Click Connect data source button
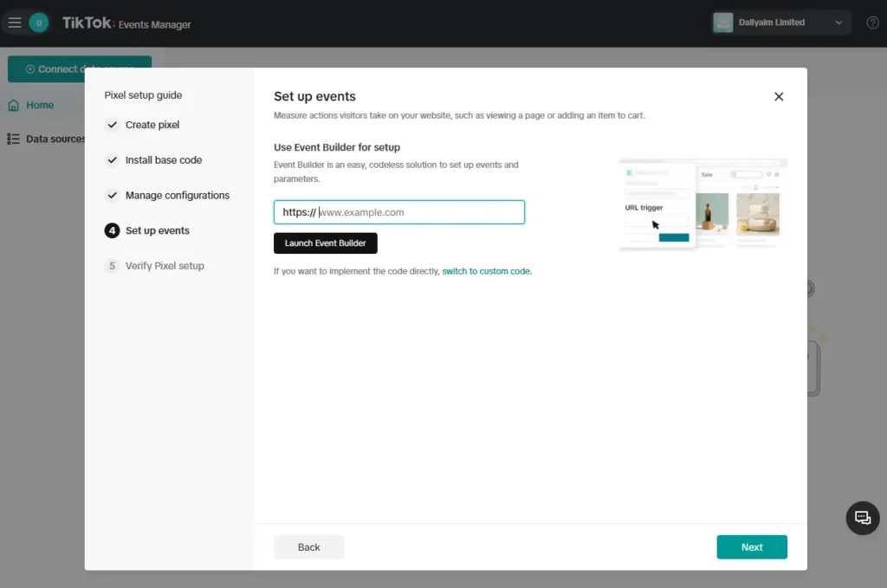887x588 pixels. 79,69
